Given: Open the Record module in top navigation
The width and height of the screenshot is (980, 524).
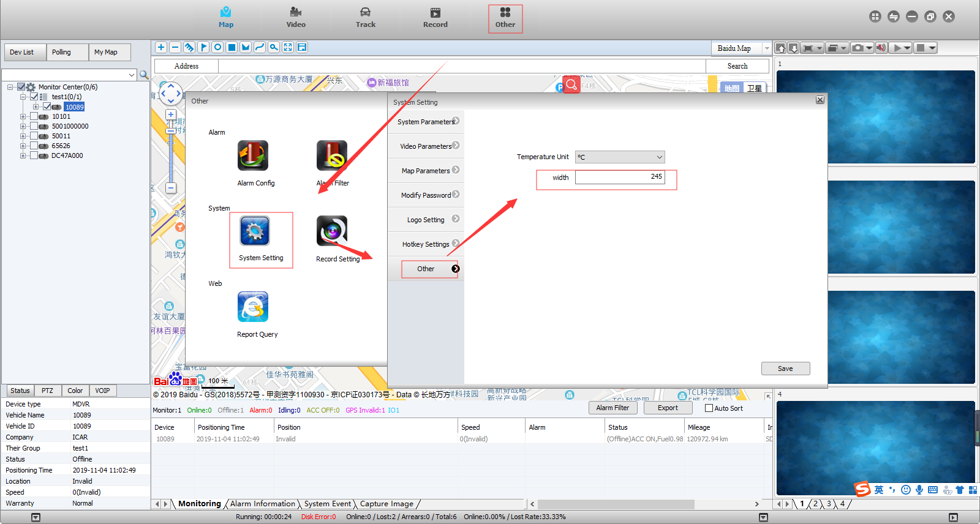Looking at the screenshot, I should coord(435,18).
